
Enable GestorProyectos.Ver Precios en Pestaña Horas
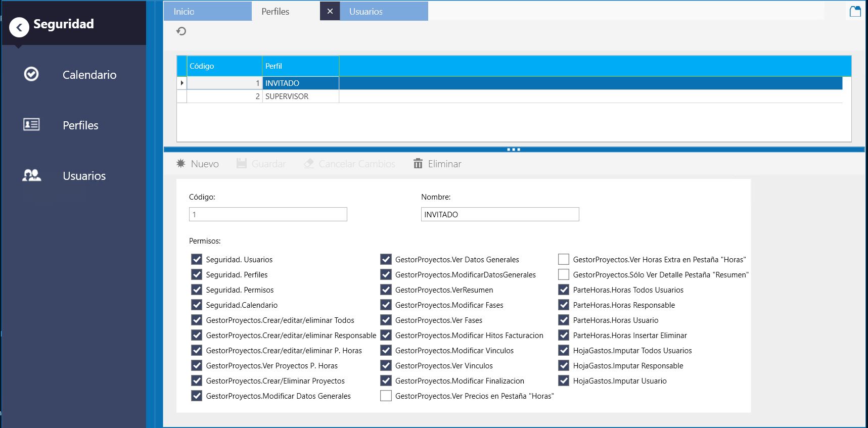(386, 396)
